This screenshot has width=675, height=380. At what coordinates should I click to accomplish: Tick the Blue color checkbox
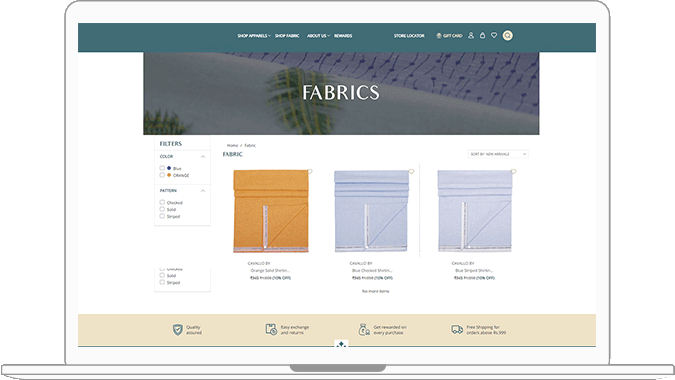pos(162,168)
